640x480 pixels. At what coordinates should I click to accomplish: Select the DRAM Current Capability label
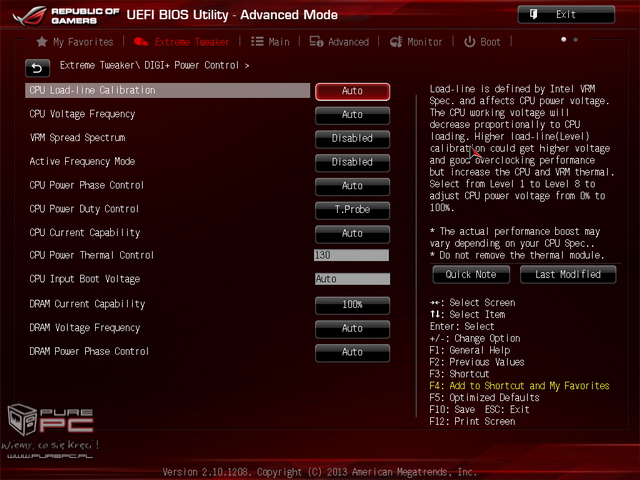87,304
